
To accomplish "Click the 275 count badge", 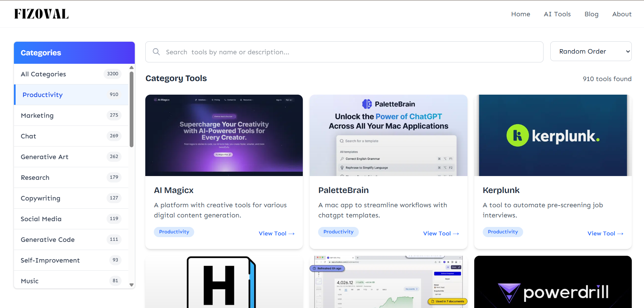I will point(114,115).
